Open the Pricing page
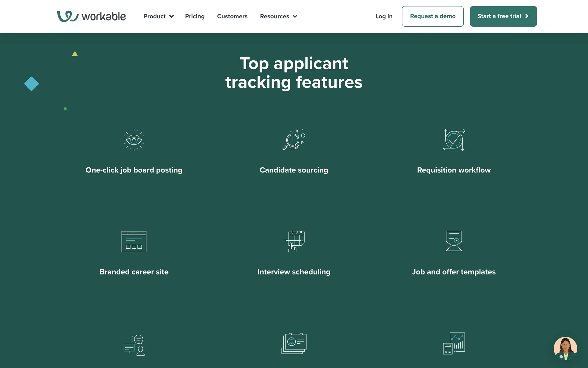 click(x=195, y=16)
